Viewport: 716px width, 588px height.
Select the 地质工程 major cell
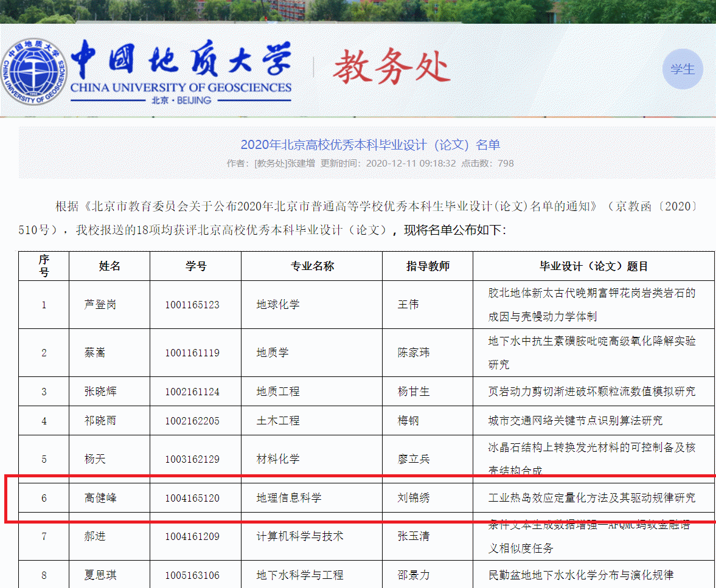click(x=278, y=391)
